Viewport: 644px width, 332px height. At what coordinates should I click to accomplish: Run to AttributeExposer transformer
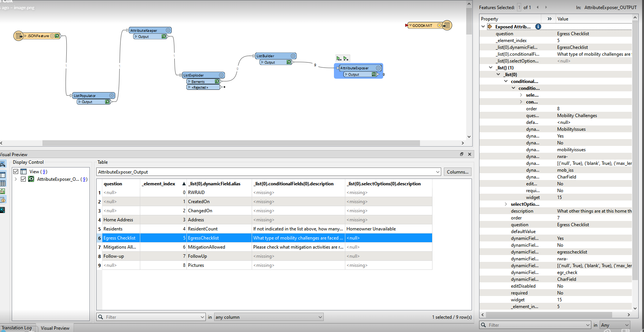tap(339, 58)
